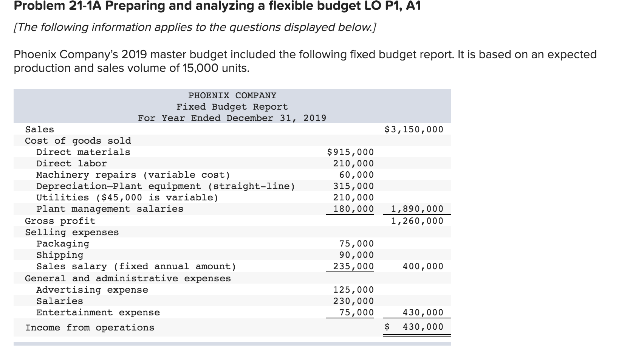Click the 230,000 salaries value
This screenshot has height=363, width=644.
click(x=353, y=301)
